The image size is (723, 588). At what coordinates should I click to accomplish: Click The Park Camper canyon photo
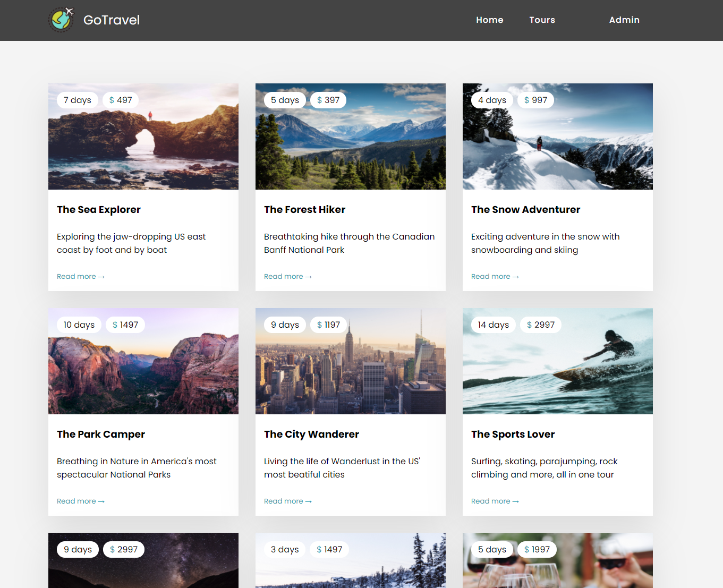pyautogui.click(x=143, y=361)
